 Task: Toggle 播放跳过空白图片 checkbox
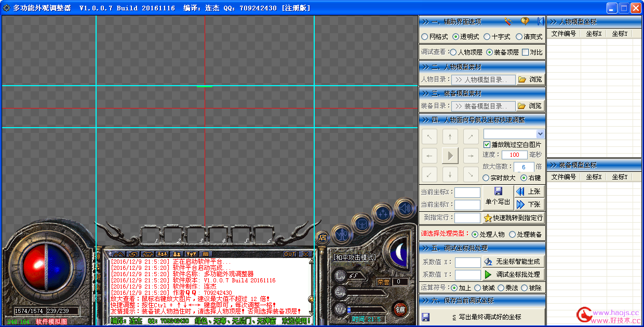pyautogui.click(x=513, y=144)
